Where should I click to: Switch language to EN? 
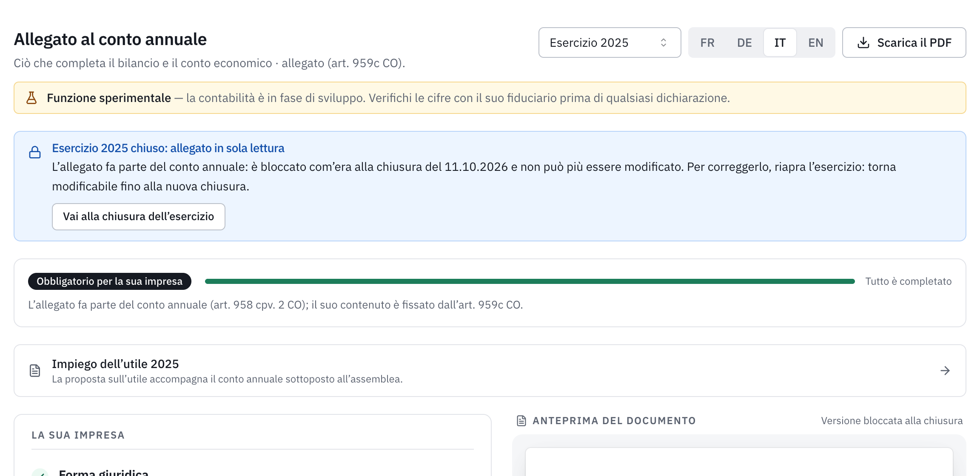tap(816, 42)
